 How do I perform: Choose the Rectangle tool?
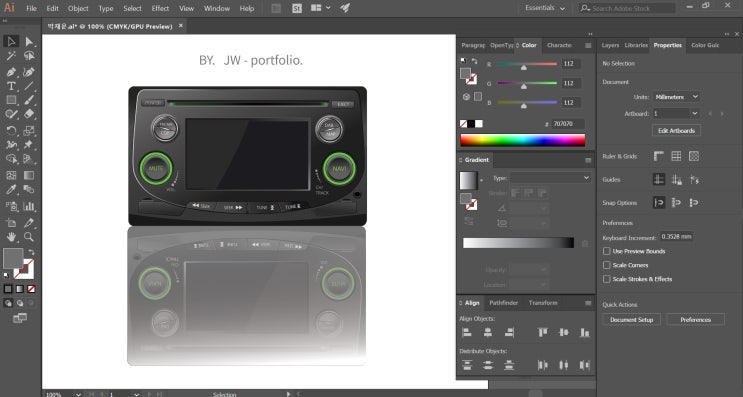[11, 100]
